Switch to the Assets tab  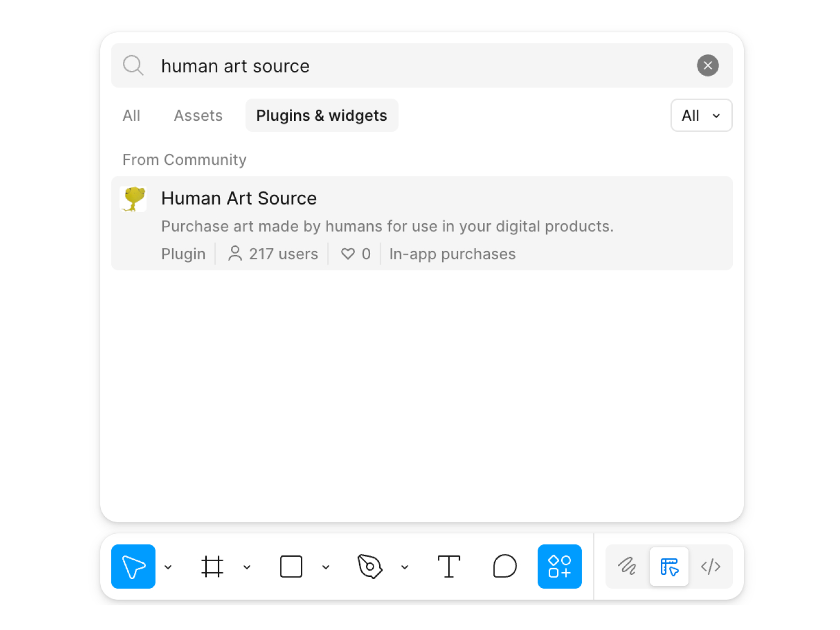198,115
